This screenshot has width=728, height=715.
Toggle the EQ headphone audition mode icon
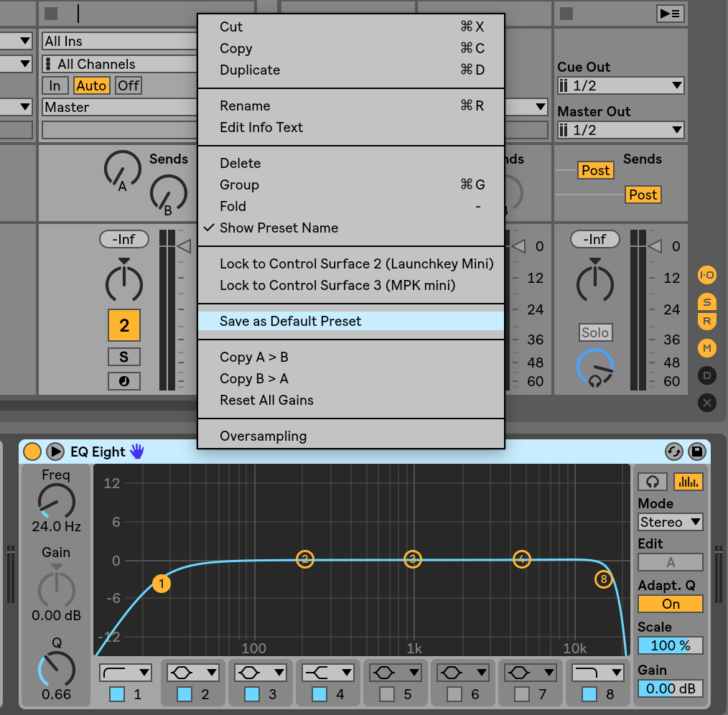[x=653, y=482]
